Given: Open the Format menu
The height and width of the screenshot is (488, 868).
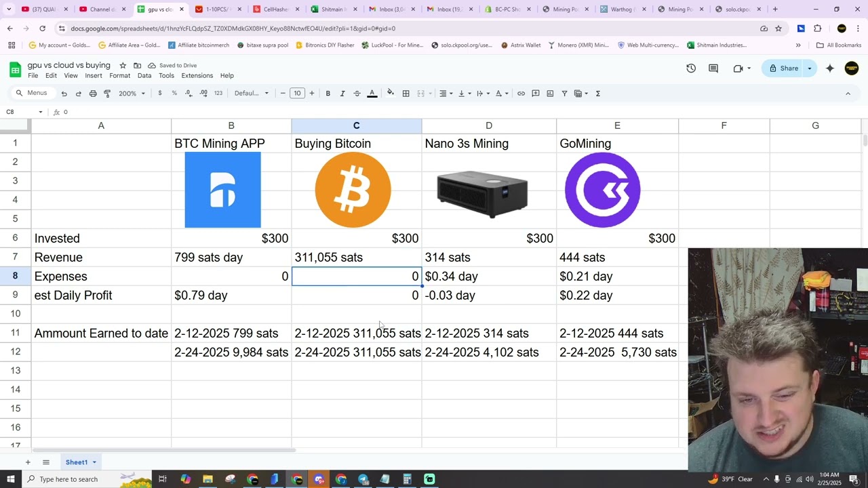Looking at the screenshot, I should 119,76.
